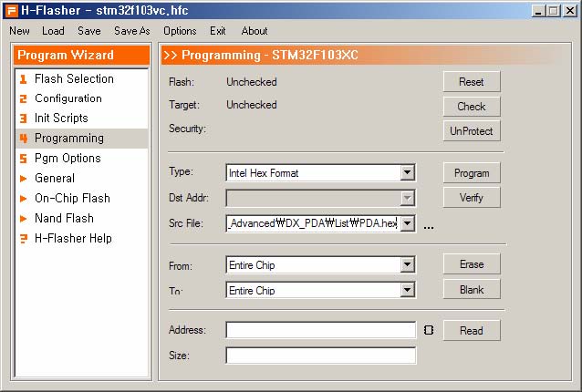Expand the To dropdown arrow
This screenshot has height=392, width=582.
pyautogui.click(x=407, y=290)
